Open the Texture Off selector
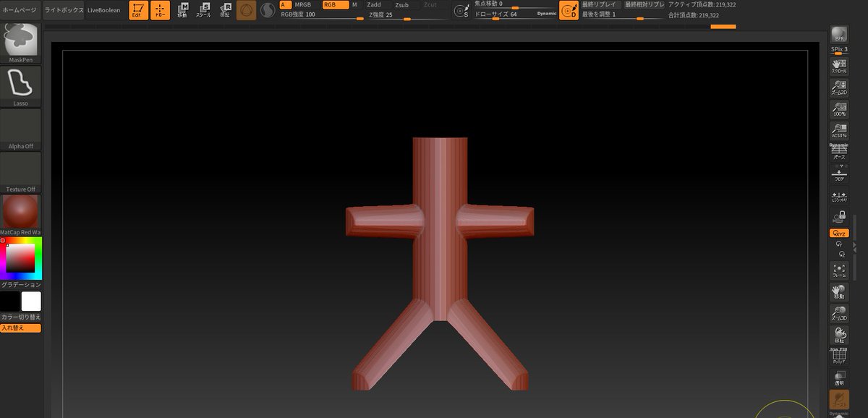Viewport: 868px width, 418px height. (21, 173)
